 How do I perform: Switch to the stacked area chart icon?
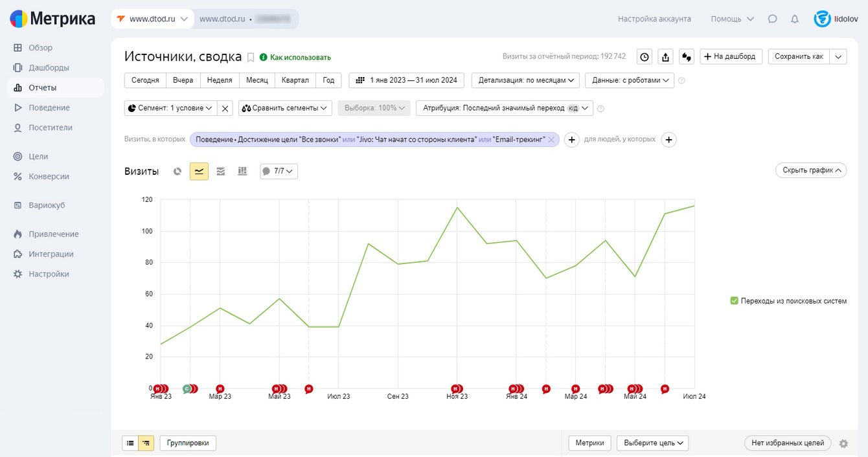(221, 172)
